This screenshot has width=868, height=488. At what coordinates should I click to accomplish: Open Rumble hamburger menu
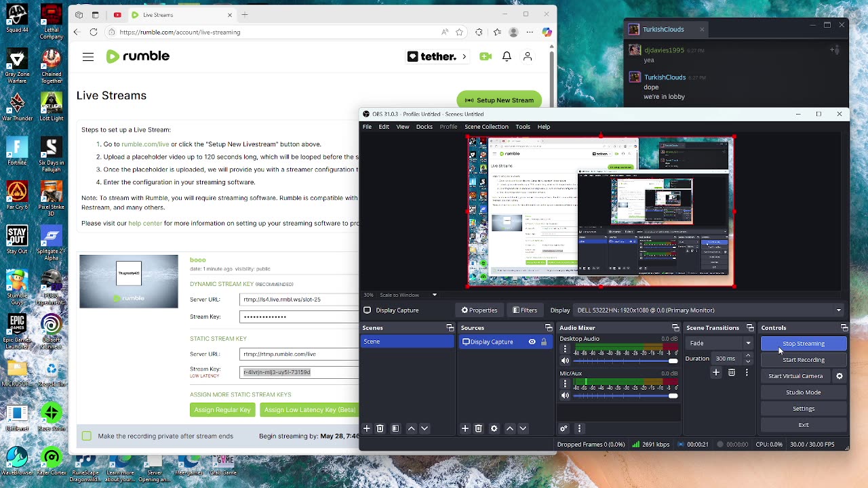coord(88,57)
